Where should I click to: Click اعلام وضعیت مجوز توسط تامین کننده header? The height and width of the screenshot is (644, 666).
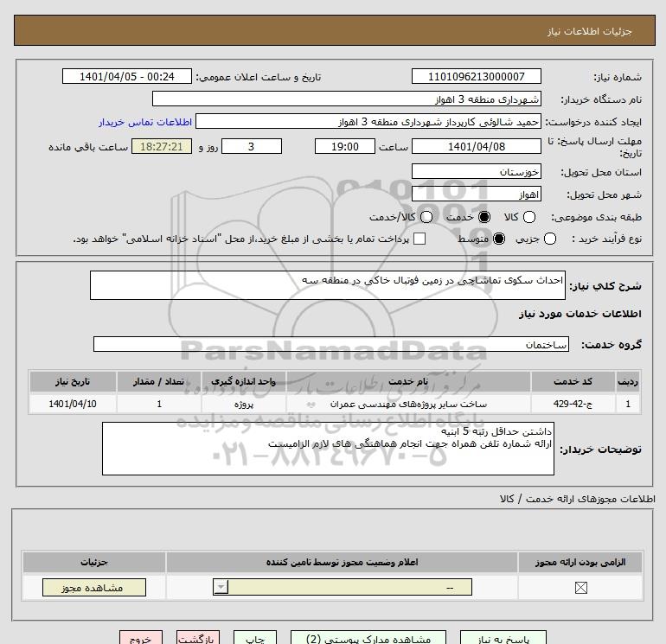point(342,562)
